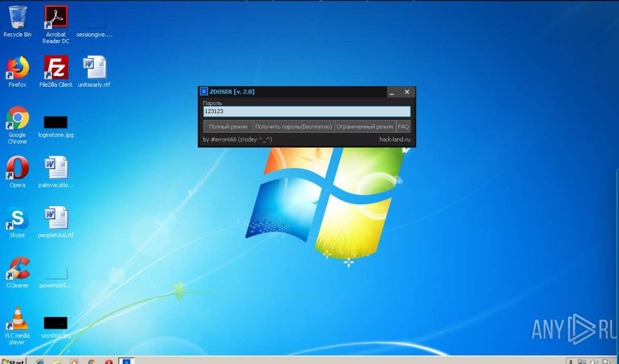Open VLC media player shortcut

[17, 319]
